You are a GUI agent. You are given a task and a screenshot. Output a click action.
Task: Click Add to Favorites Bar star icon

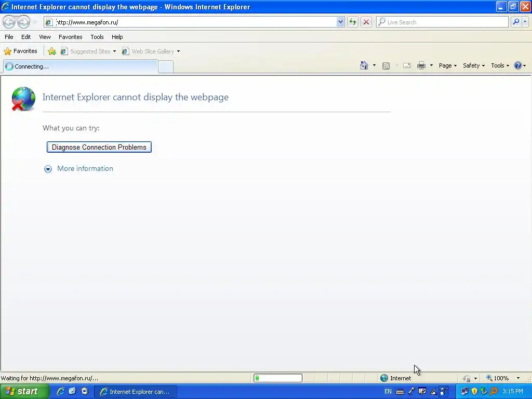point(52,51)
